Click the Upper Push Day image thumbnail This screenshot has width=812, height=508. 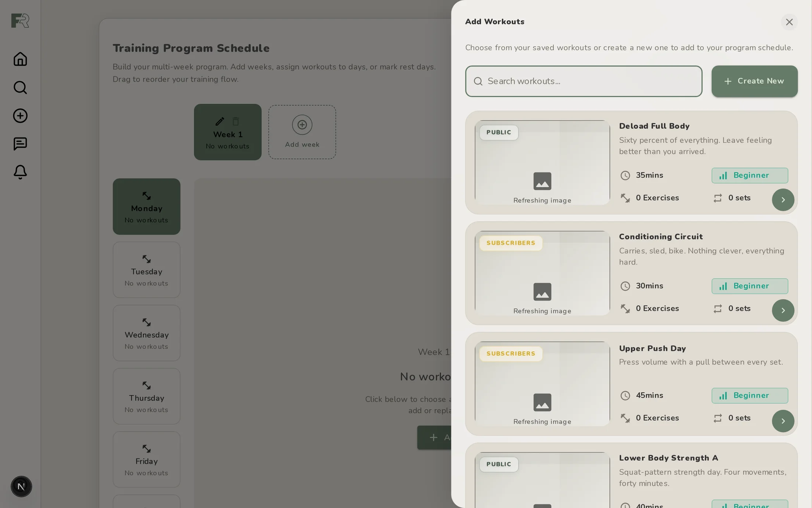click(x=542, y=384)
